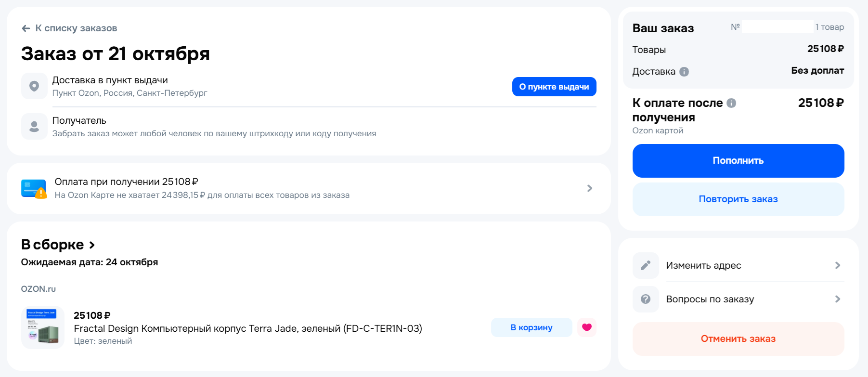Image resolution: width=868 pixels, height=377 pixels.
Task: Open Вопросы по заказу via its chevron
Action: coord(838,299)
